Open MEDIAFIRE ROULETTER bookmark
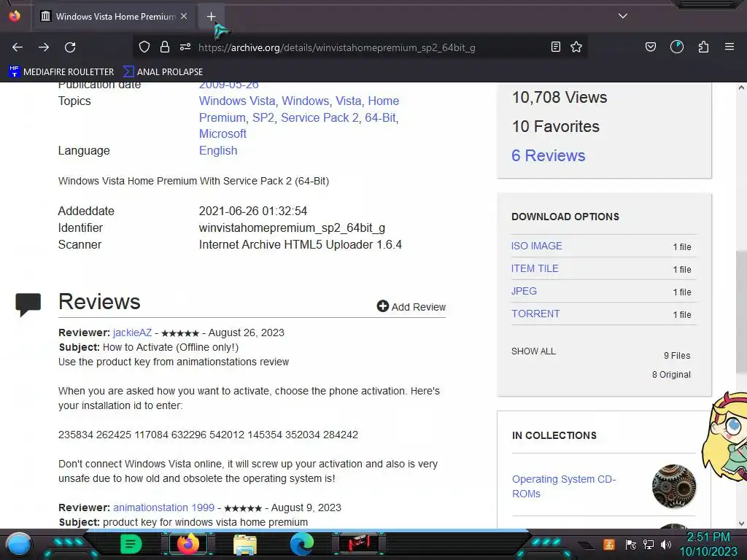This screenshot has height=560, width=747. 61,72
